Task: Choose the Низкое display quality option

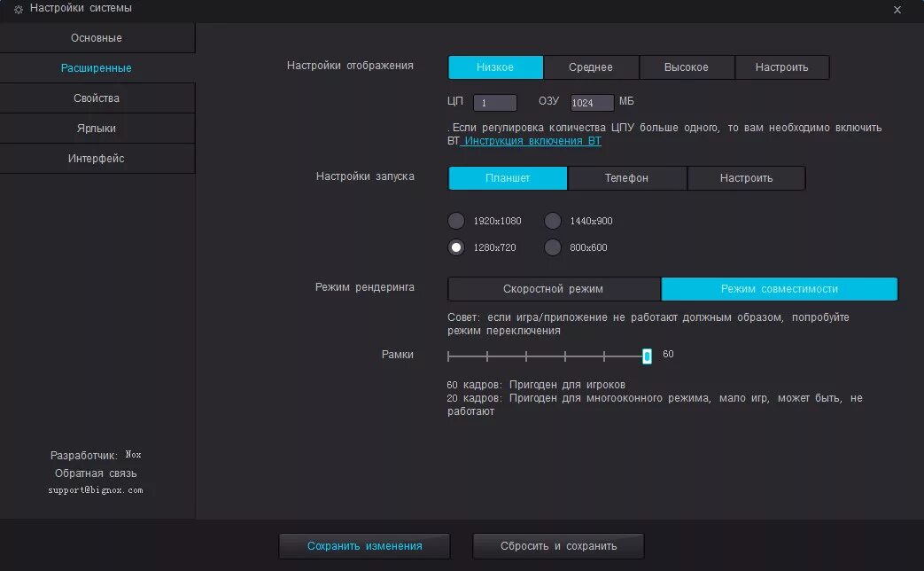Action: (495, 67)
